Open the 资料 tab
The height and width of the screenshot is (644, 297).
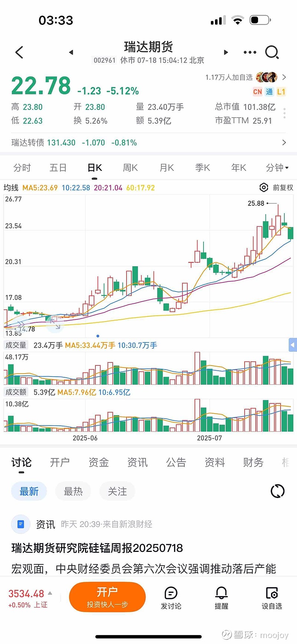click(x=215, y=462)
